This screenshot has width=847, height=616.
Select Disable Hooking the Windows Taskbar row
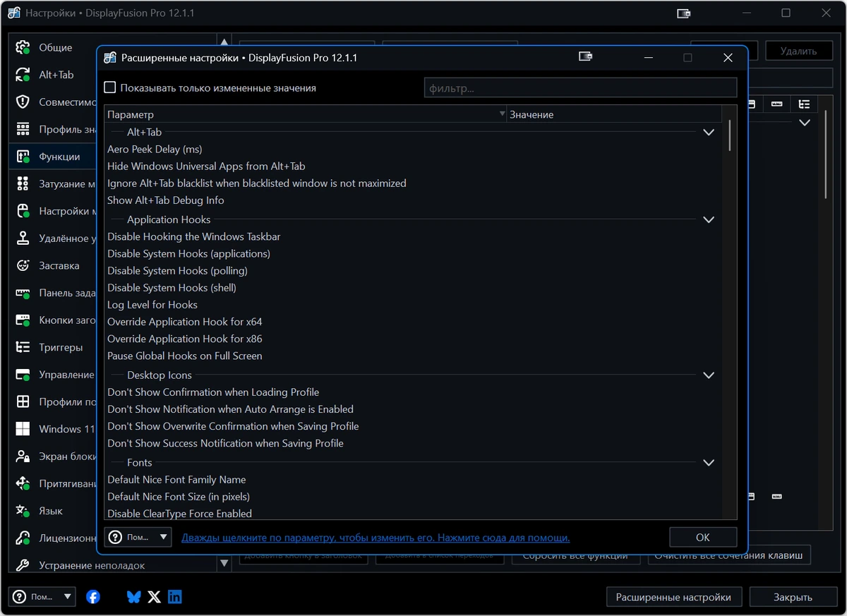tap(414, 236)
